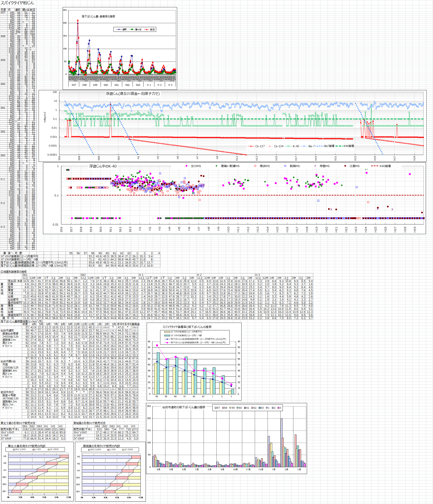Click heading '降下ばいじん量調査結果(ﾄﾝ/km²/月)'

(x=22, y=321)
